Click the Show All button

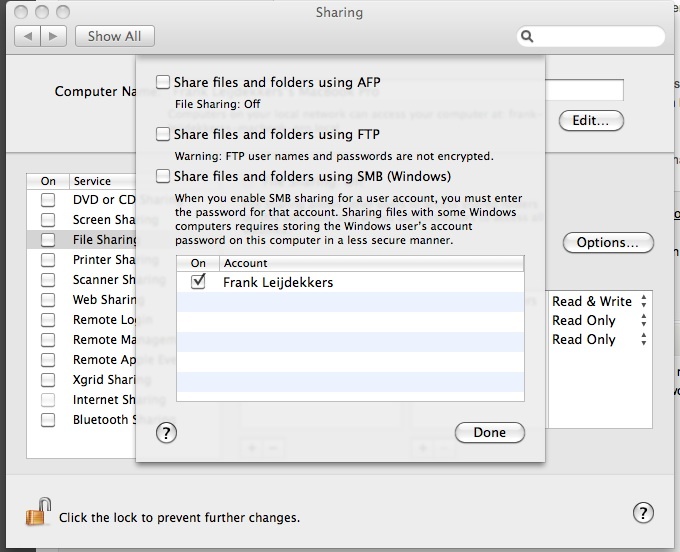[114, 36]
